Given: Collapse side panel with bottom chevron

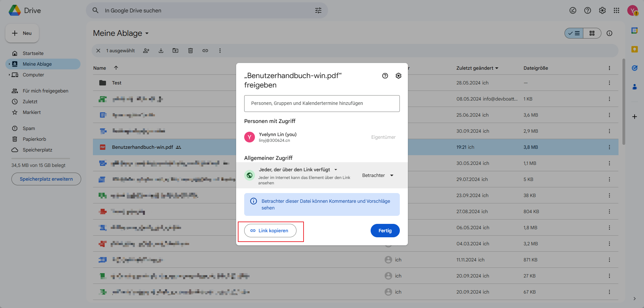Looking at the screenshot, I should (x=635, y=299).
